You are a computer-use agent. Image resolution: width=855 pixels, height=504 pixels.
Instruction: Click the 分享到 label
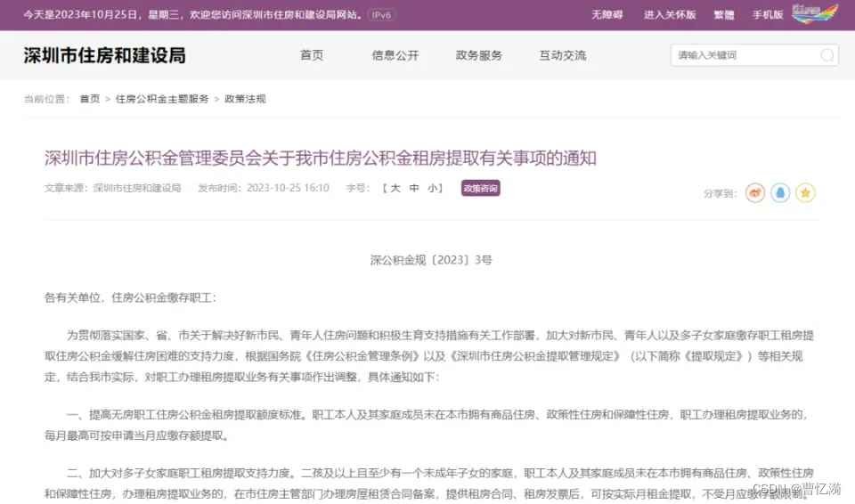(720, 193)
